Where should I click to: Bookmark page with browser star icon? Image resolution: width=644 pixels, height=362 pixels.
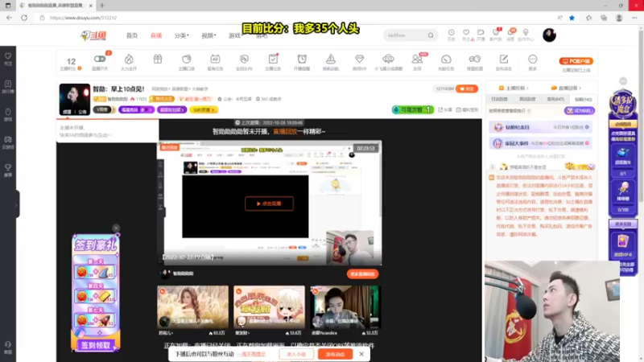pyautogui.click(x=572, y=18)
